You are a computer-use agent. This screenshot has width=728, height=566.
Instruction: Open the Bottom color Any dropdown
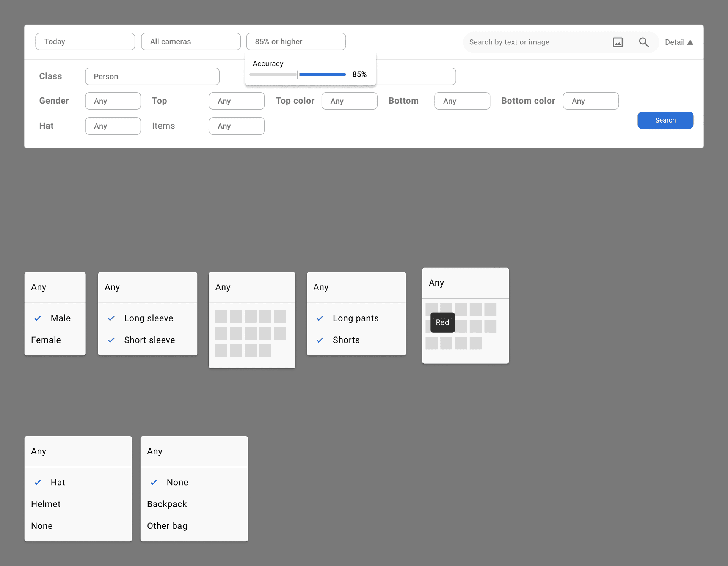point(590,101)
